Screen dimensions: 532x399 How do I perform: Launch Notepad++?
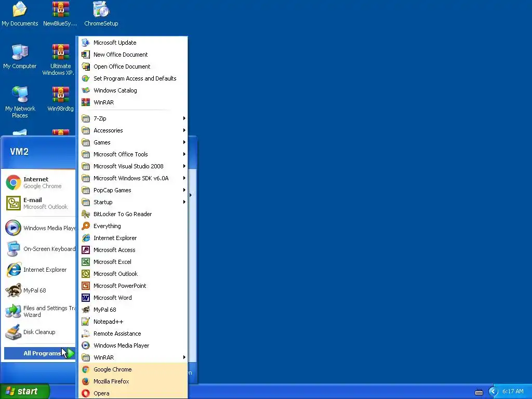tap(132, 322)
